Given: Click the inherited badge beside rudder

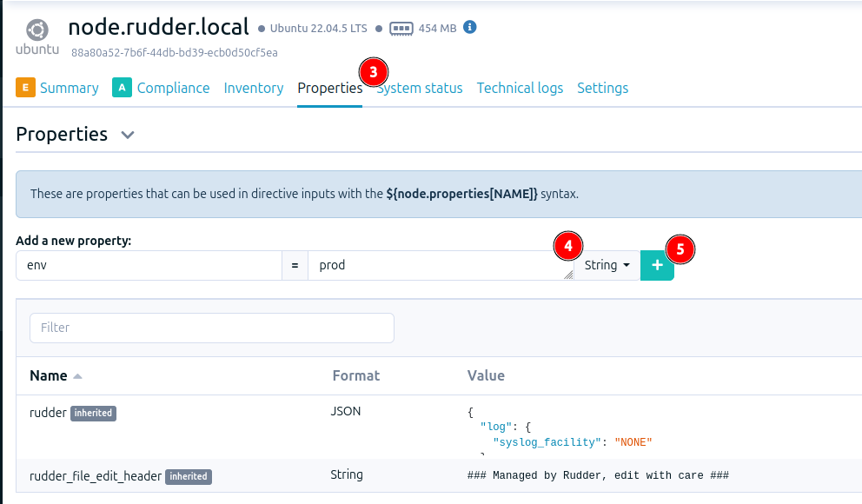Looking at the screenshot, I should tap(93, 414).
